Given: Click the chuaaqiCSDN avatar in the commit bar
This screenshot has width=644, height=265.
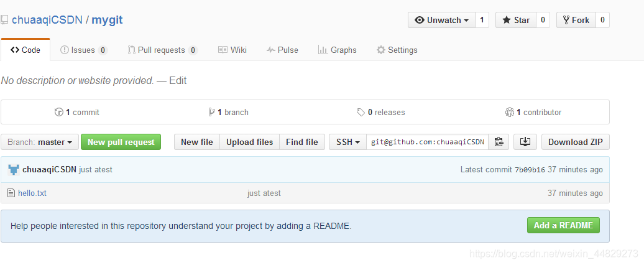Looking at the screenshot, I should click(x=14, y=170).
